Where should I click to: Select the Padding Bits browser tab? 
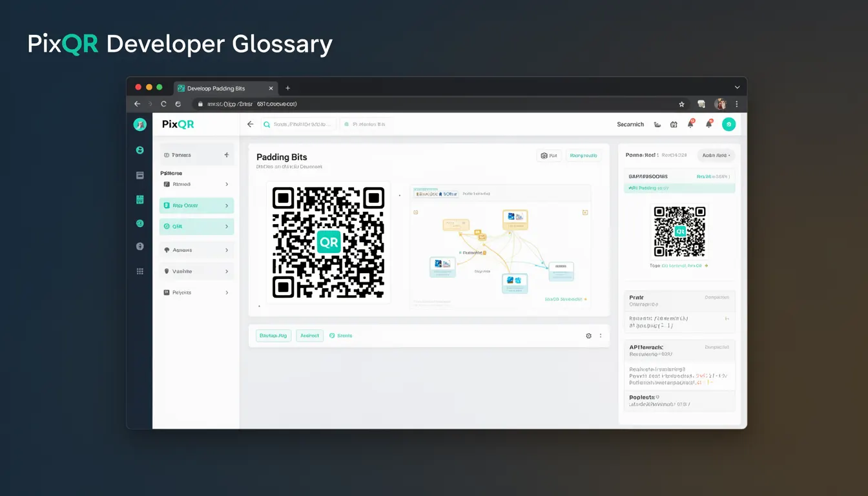point(225,88)
